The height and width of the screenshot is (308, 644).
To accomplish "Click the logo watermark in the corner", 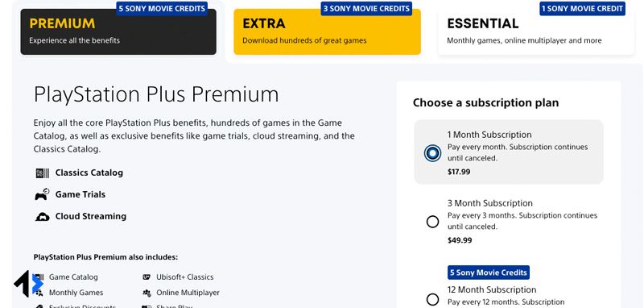I will tap(28, 284).
